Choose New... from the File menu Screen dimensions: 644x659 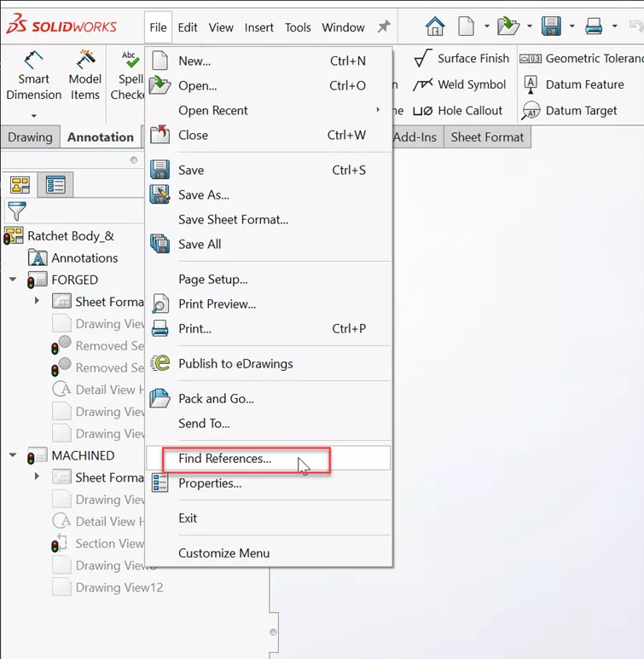[x=269, y=61]
